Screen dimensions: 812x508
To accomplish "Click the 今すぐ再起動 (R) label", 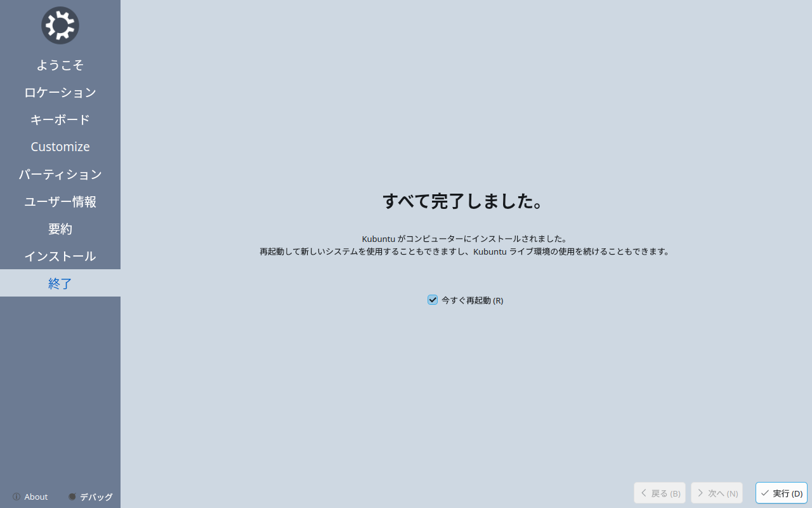I will [473, 300].
